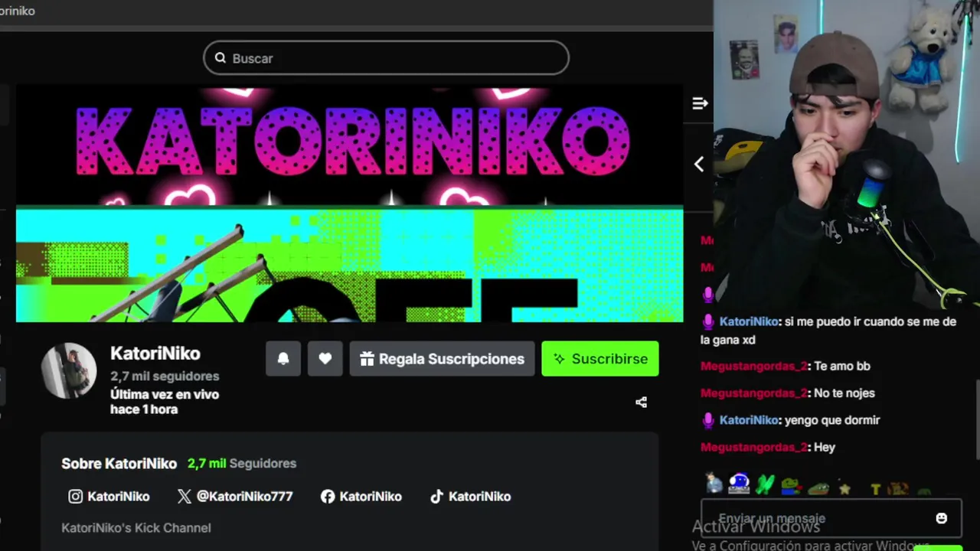The width and height of the screenshot is (980, 551).
Task: Open the emoji picker smiley in chat
Action: click(x=942, y=518)
